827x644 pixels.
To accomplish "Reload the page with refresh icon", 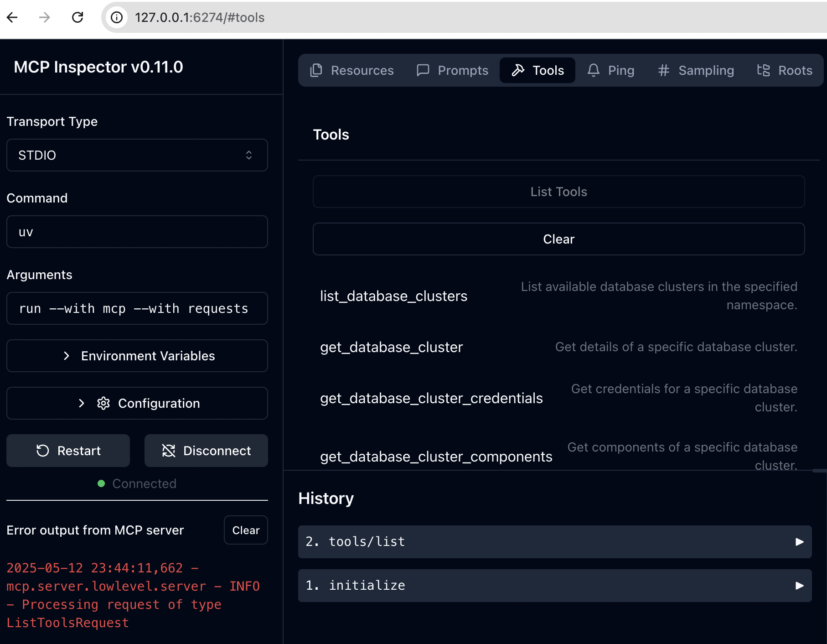I will tap(78, 17).
